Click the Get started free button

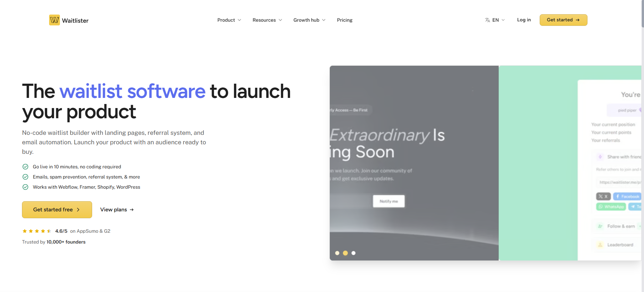pos(57,210)
